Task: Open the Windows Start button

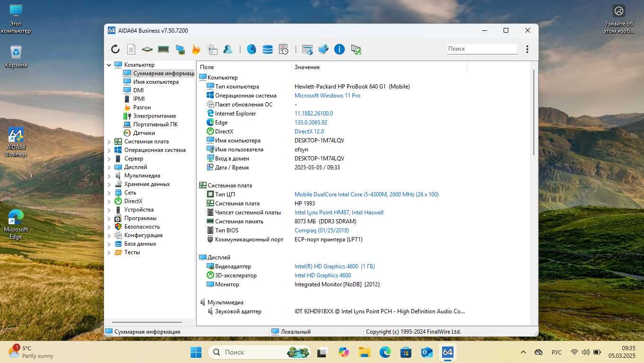Action: click(x=196, y=352)
